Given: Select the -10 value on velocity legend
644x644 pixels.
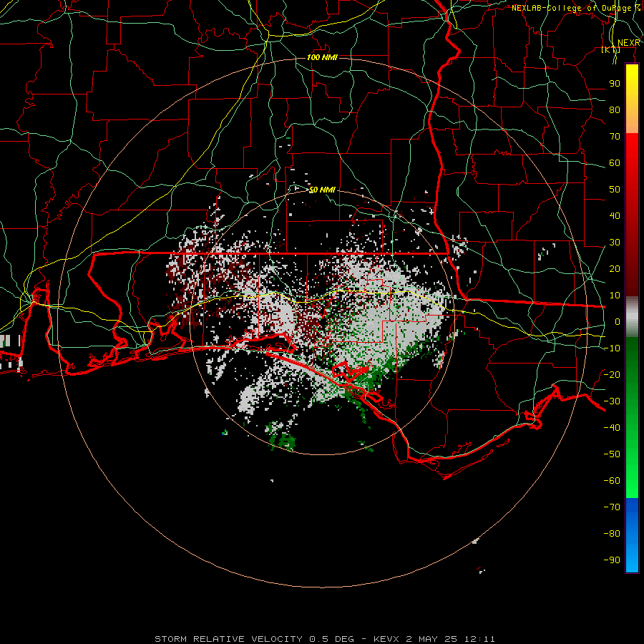Looking at the screenshot, I should click(x=612, y=348).
